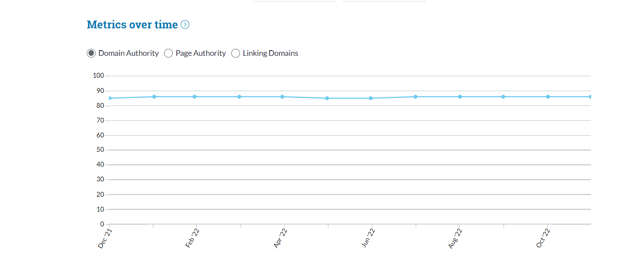Select the Aug '22 data point on the line
The height and width of the screenshot is (266, 644).
(x=460, y=96)
